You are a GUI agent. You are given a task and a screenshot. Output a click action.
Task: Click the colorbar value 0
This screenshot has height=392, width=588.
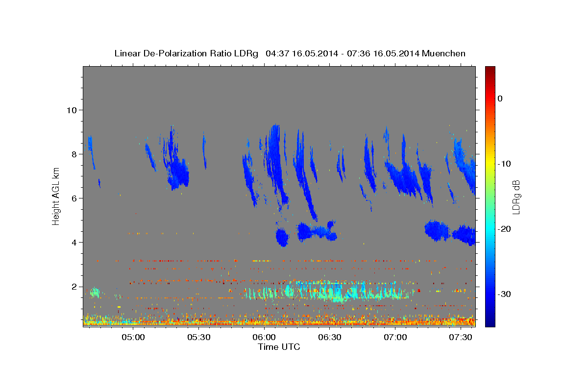click(x=500, y=98)
